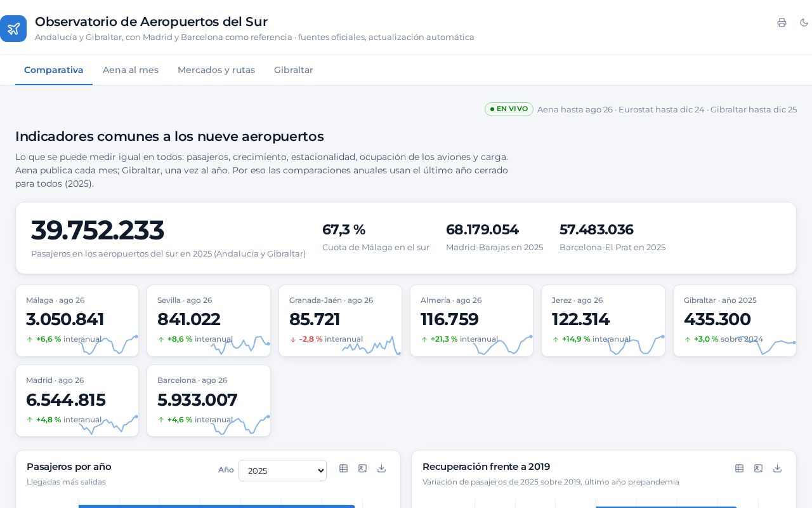Click the Barcelona-El Prat figure 57.483.036
812x508 pixels.
[596, 229]
